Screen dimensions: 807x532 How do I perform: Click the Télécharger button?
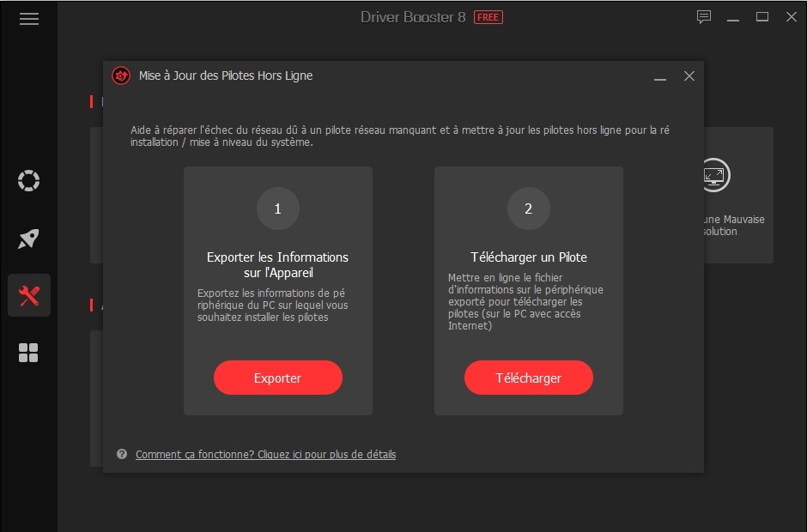click(529, 378)
